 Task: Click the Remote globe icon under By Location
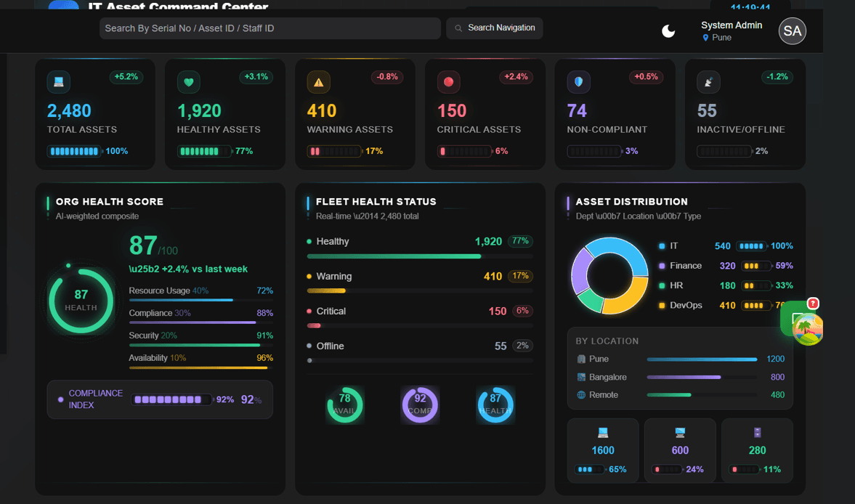point(581,395)
